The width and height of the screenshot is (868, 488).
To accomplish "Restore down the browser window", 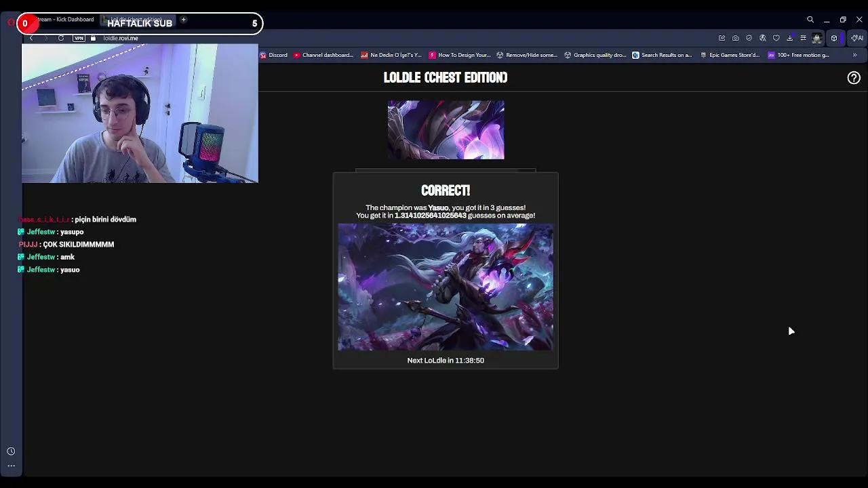I will click(x=843, y=20).
